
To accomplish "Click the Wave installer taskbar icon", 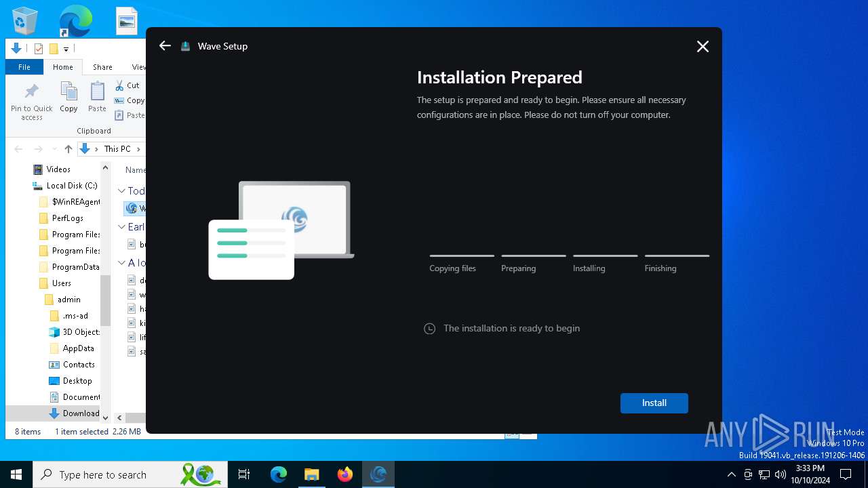I will [x=378, y=474].
